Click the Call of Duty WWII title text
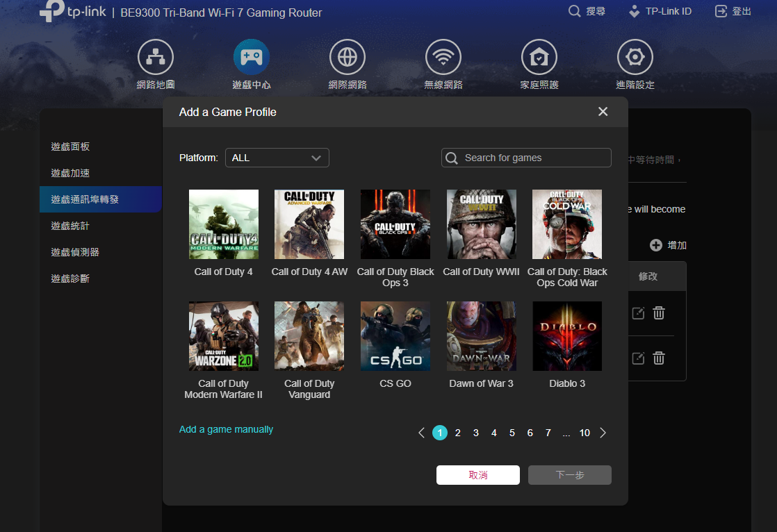 coord(481,272)
